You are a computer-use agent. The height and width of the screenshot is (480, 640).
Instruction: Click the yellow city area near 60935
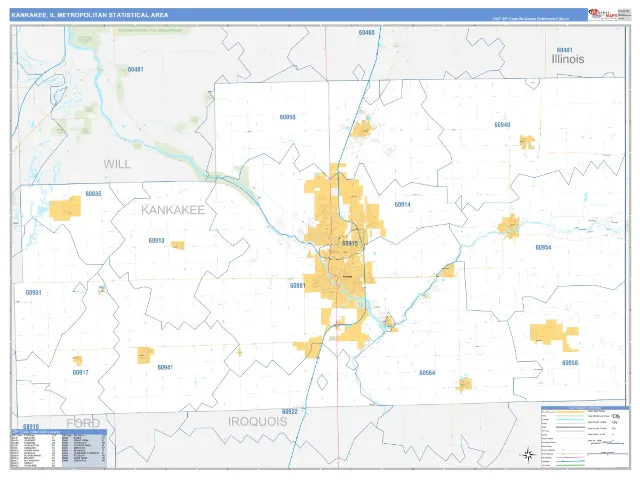pos(65,208)
